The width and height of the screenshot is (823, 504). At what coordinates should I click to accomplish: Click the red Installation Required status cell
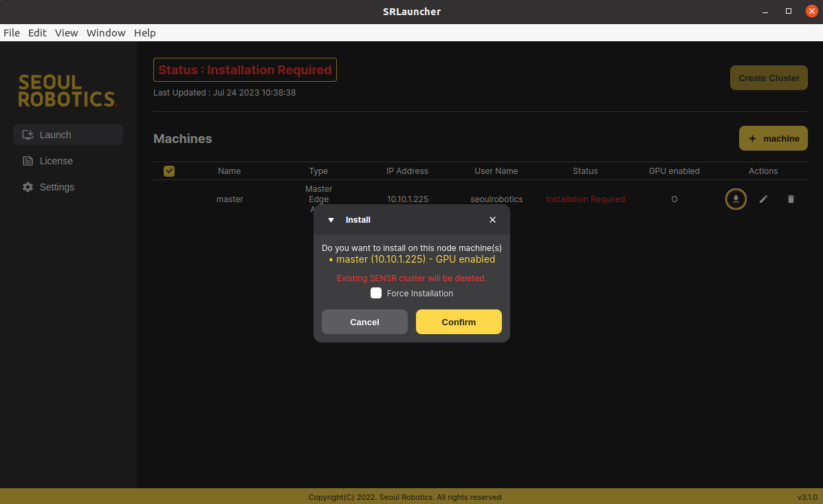click(585, 199)
